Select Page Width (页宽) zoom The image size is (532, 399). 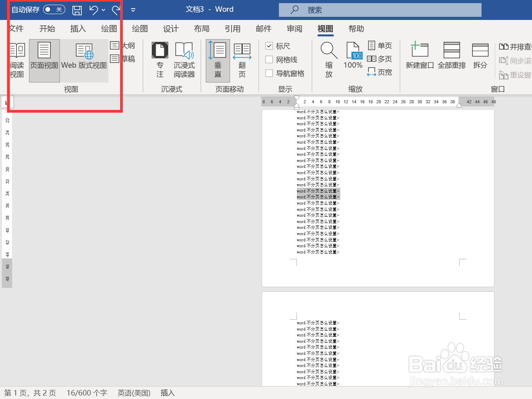pyautogui.click(x=380, y=72)
